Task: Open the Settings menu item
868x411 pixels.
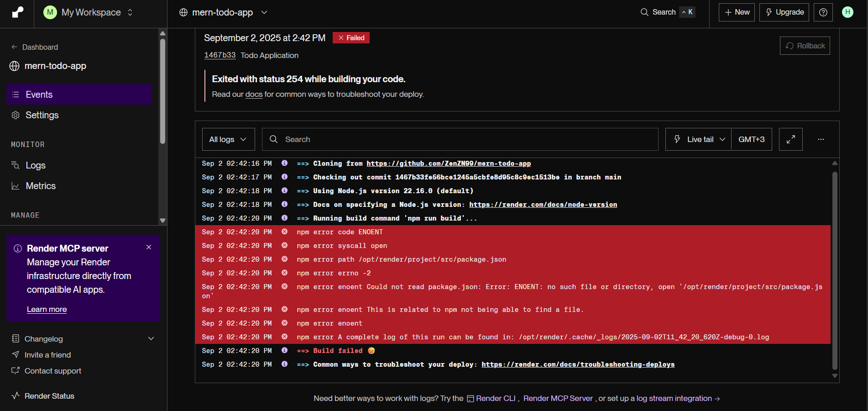Action: (79, 115)
